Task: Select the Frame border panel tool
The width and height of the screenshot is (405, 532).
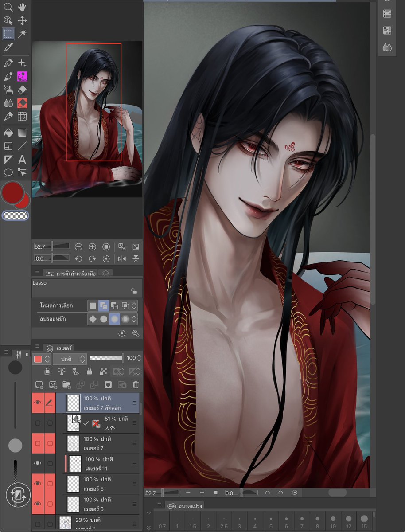Action: pyautogui.click(x=8, y=146)
